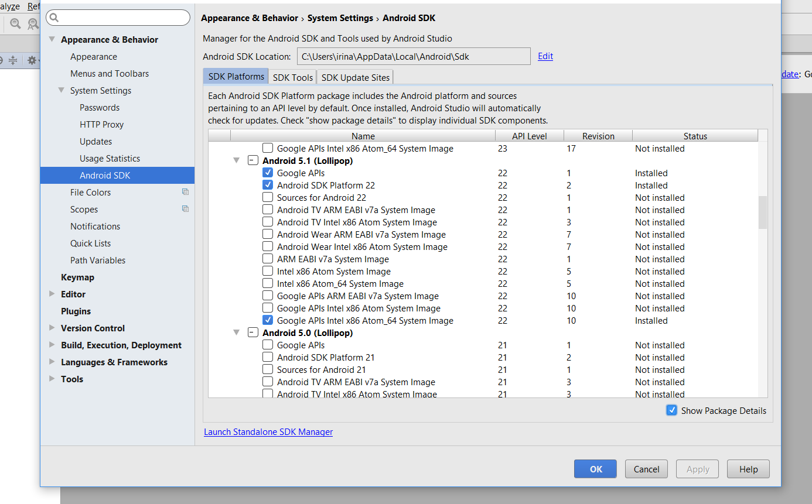Click System Settings in the breadcrumb
812x504 pixels.
click(340, 18)
